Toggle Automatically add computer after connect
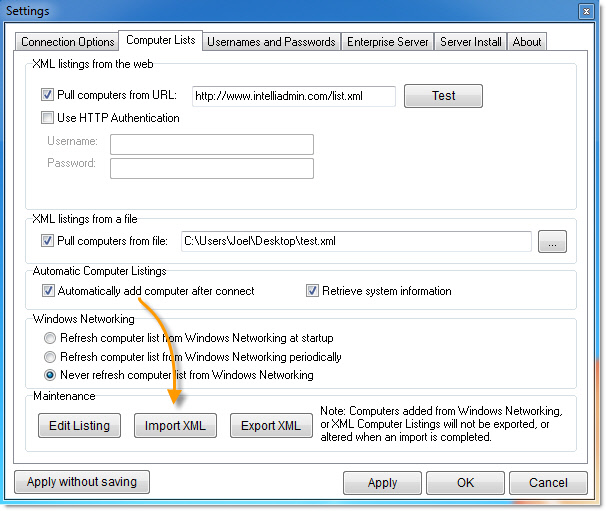This screenshot has height=511, width=606. coord(48,291)
